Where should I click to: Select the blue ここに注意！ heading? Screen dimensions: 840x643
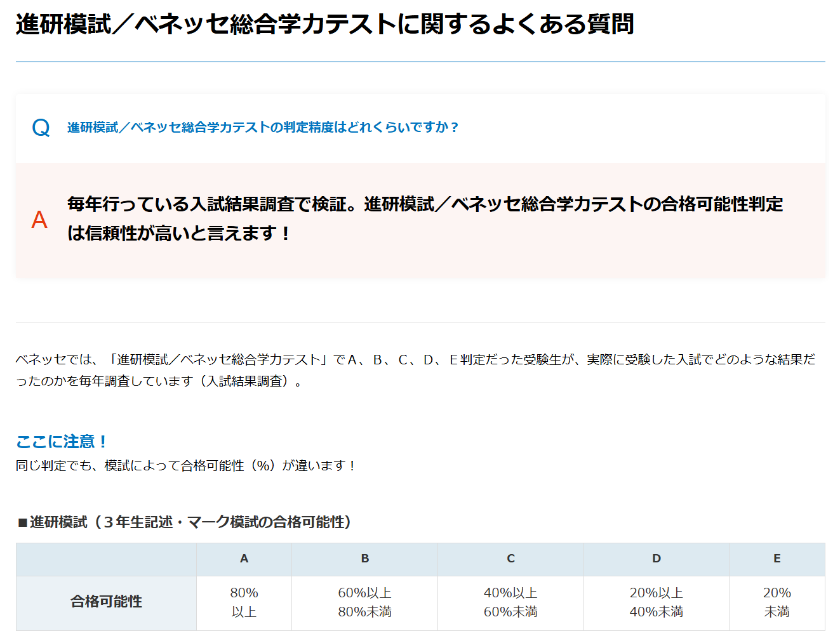pyautogui.click(x=61, y=441)
